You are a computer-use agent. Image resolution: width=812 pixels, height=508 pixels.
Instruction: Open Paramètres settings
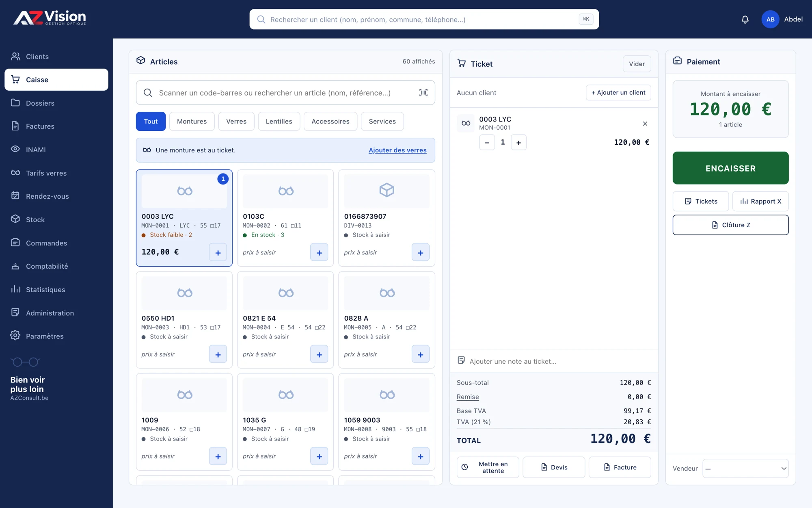(56, 336)
